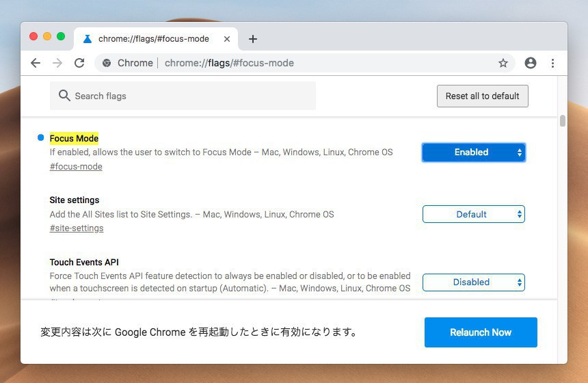Click the search magnifier icon
The image size is (588, 383).
(64, 96)
